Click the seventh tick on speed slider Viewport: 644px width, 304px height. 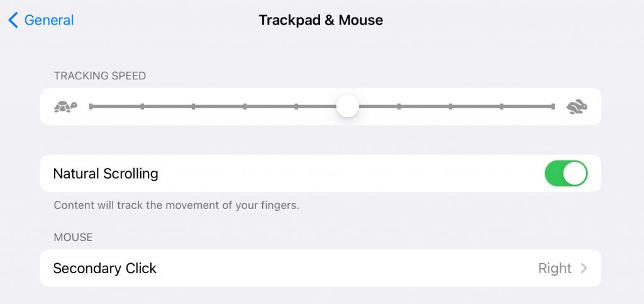[x=399, y=106]
